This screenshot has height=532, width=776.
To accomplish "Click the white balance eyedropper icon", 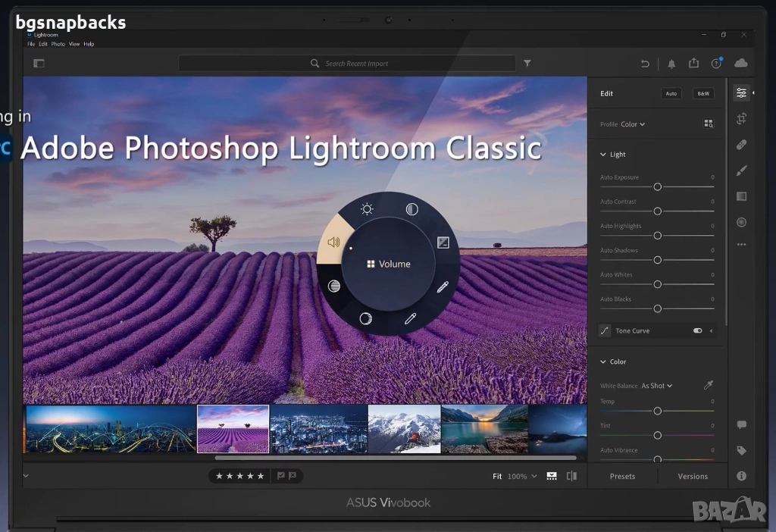I will [709, 386].
